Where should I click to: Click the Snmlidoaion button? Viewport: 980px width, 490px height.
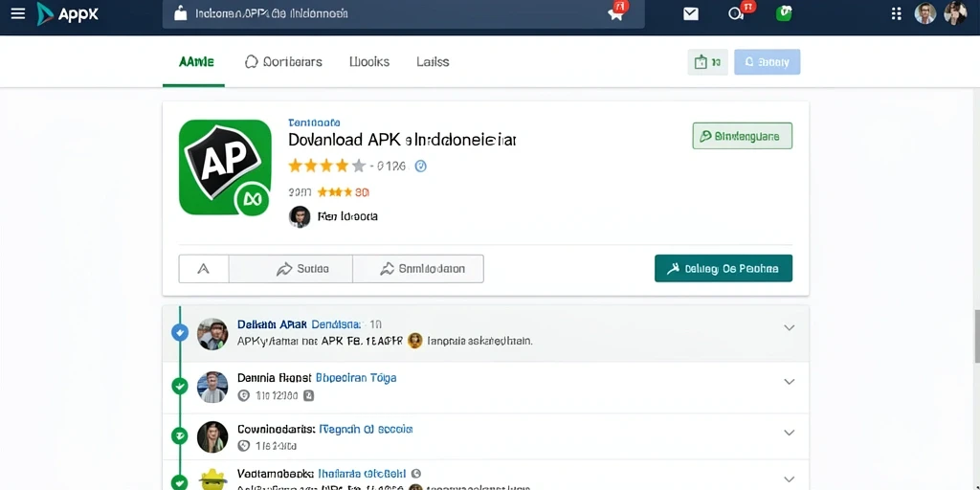(x=418, y=269)
